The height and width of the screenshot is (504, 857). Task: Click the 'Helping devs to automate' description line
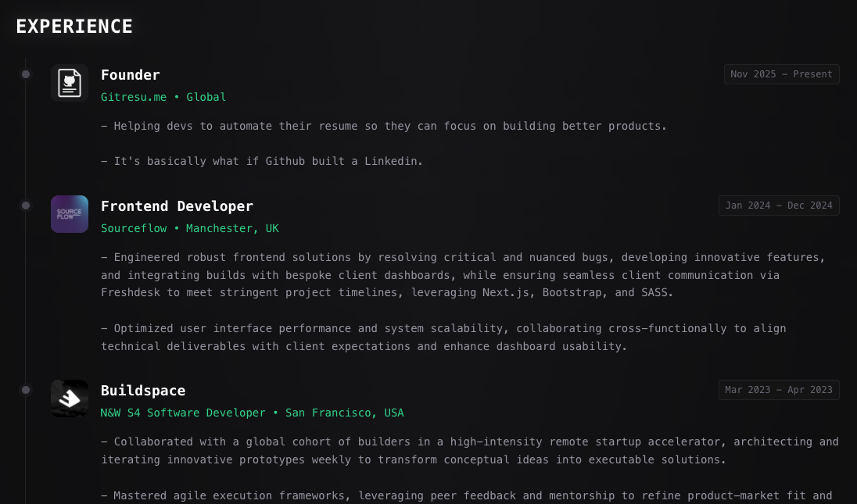tap(384, 126)
